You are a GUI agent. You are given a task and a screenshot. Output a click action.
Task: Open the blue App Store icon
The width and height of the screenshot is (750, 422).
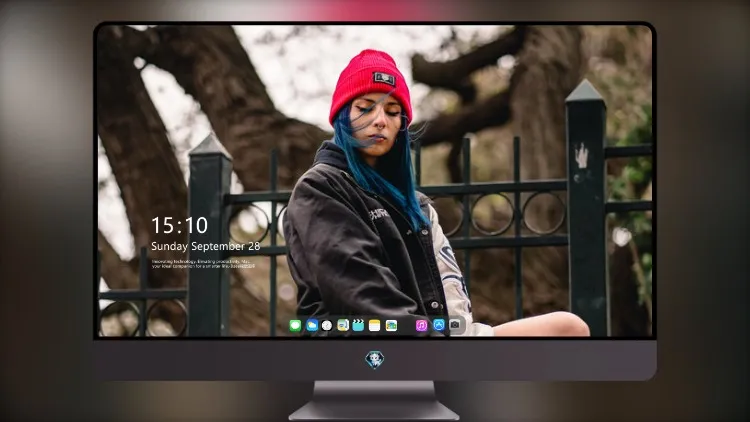pos(439,325)
